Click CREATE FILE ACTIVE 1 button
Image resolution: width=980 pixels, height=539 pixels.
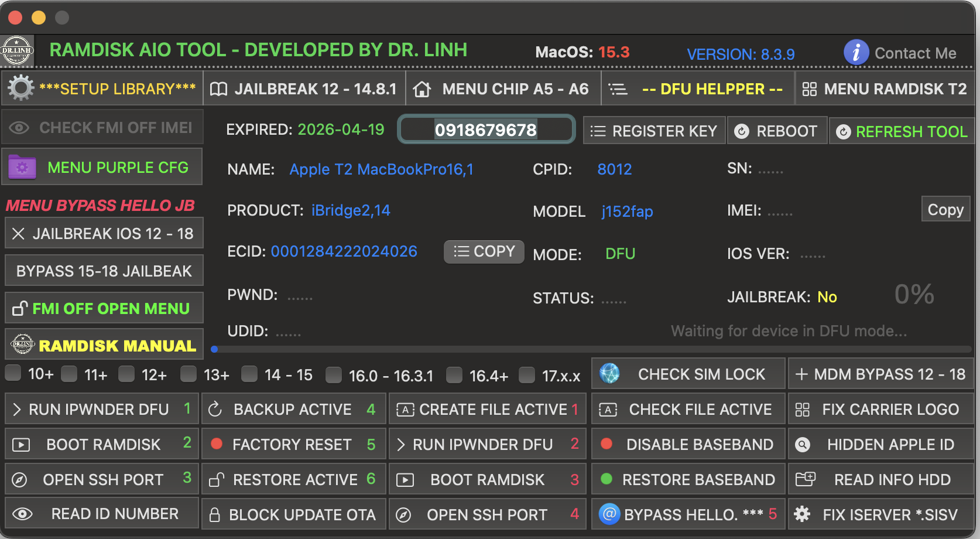click(x=488, y=409)
